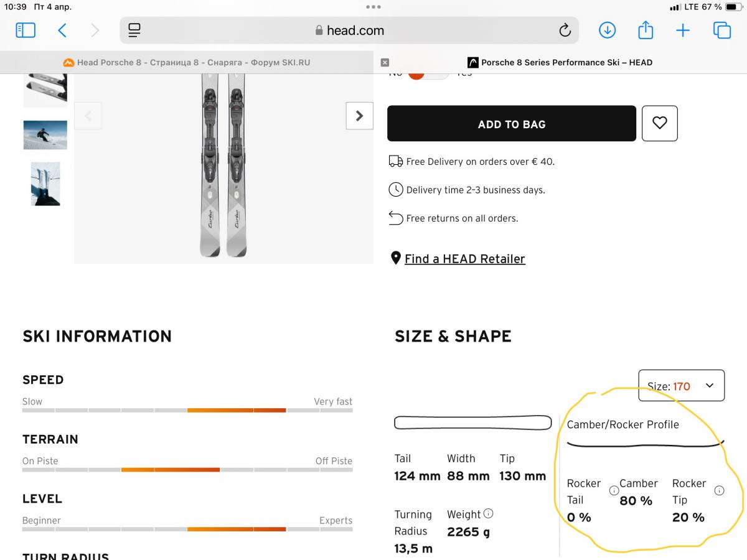Switch to Head Porsche 8 SKI.RU tab
This screenshot has height=560, width=747.
click(x=187, y=62)
